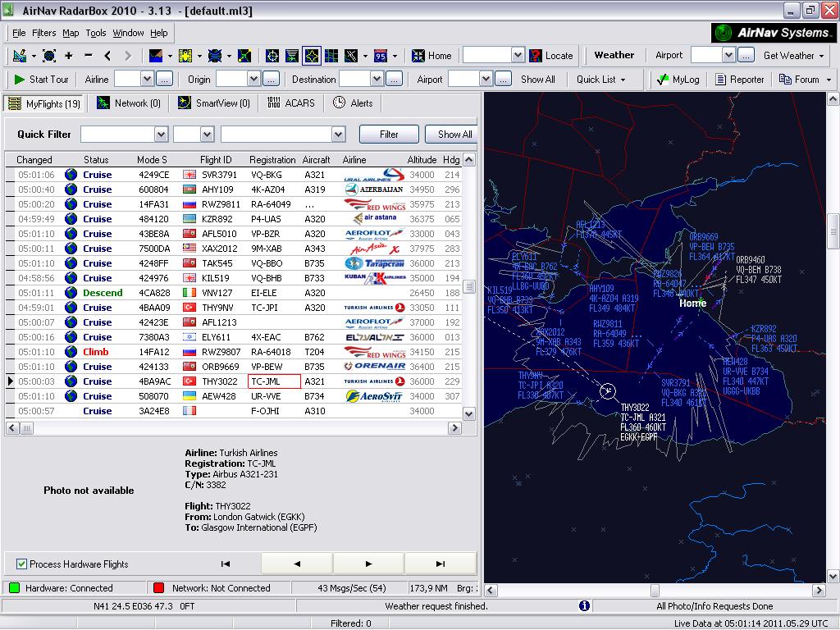
Task: Open the Forum button
Action: pyautogui.click(x=799, y=80)
